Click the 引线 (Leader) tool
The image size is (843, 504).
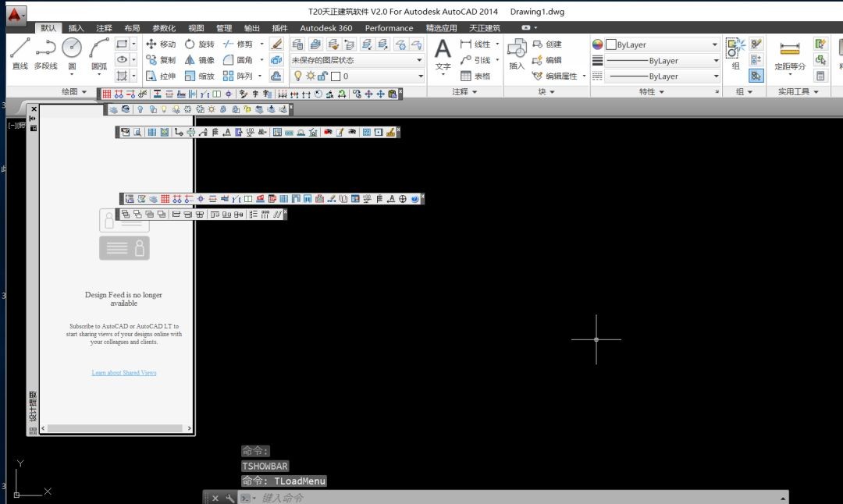coord(475,59)
